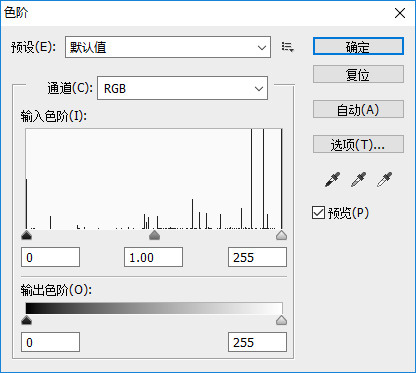This screenshot has width=416, height=373.
Task: Select the gray point eyedropper
Action: tap(358, 180)
